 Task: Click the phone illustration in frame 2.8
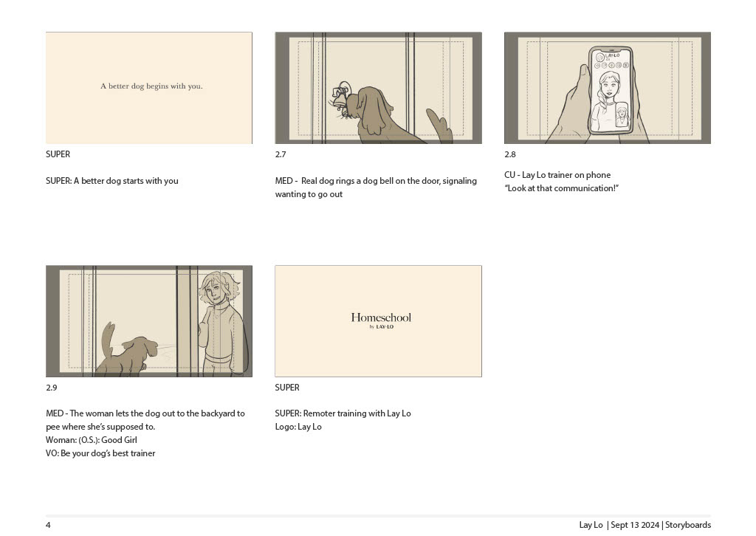[x=611, y=91]
